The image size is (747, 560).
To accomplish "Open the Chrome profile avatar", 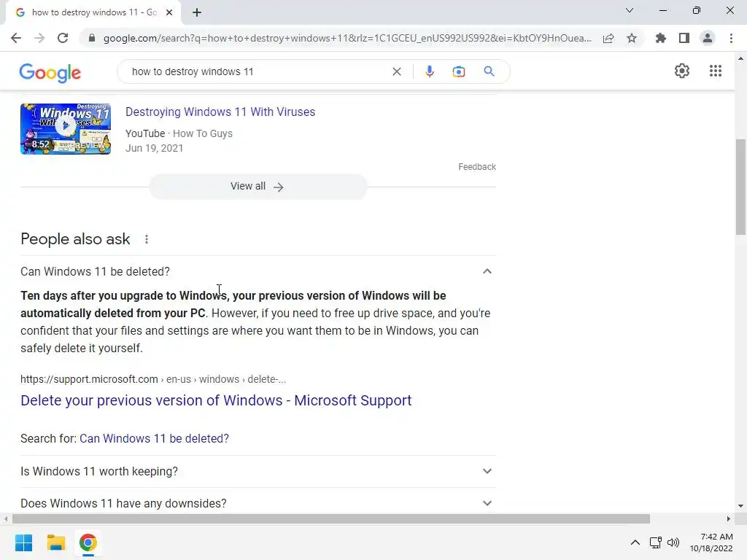I will click(x=708, y=38).
